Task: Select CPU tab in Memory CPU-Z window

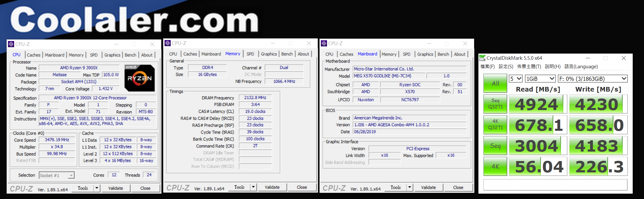Action: (173, 54)
